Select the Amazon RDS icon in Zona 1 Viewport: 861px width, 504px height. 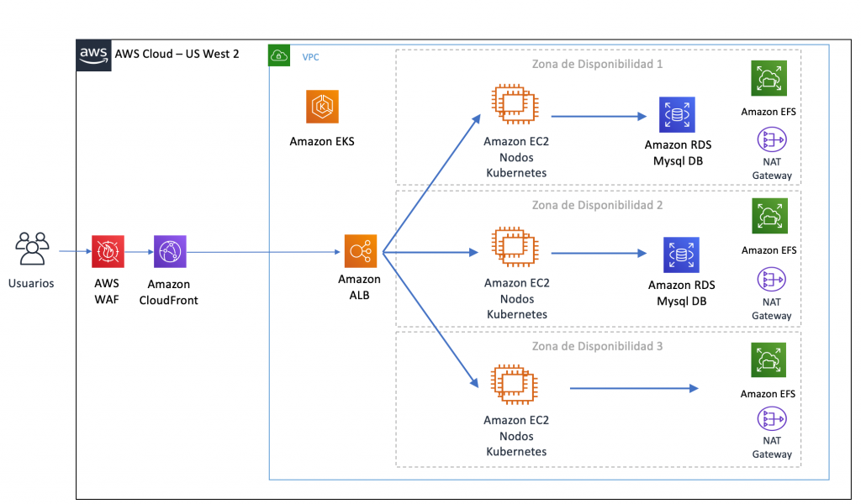point(678,114)
